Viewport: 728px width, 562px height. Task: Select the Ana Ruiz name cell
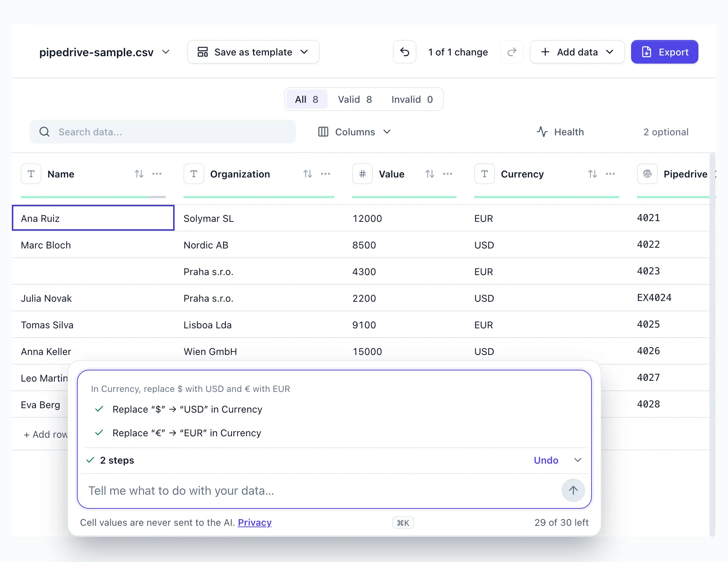coord(93,218)
